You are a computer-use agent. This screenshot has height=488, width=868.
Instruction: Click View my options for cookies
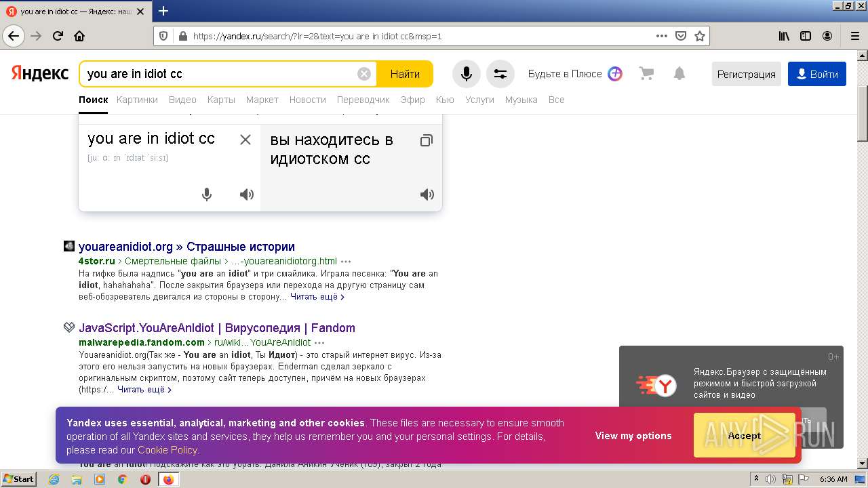[633, 436]
